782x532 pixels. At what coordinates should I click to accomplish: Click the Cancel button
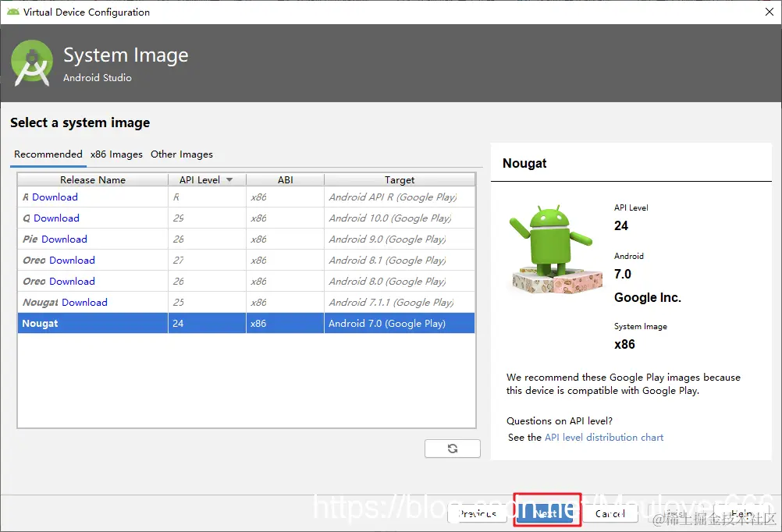point(610,513)
